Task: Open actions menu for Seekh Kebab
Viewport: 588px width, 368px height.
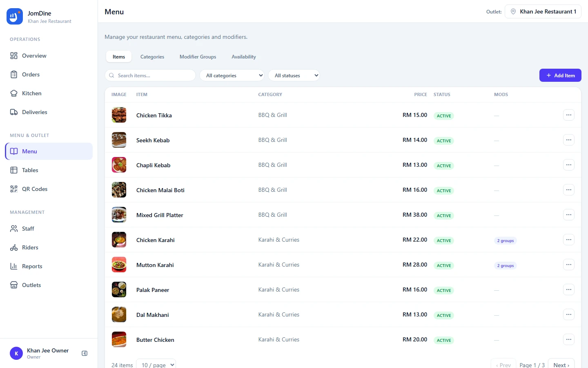Action: tap(569, 140)
